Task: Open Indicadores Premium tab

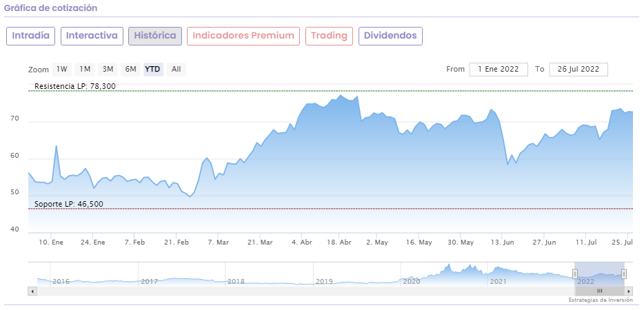Action: 243,36
